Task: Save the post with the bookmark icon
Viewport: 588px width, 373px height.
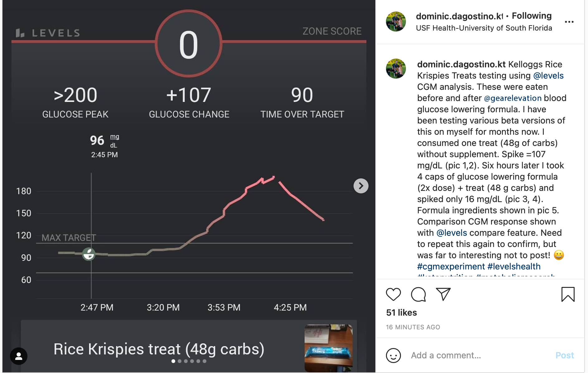Action: point(568,294)
